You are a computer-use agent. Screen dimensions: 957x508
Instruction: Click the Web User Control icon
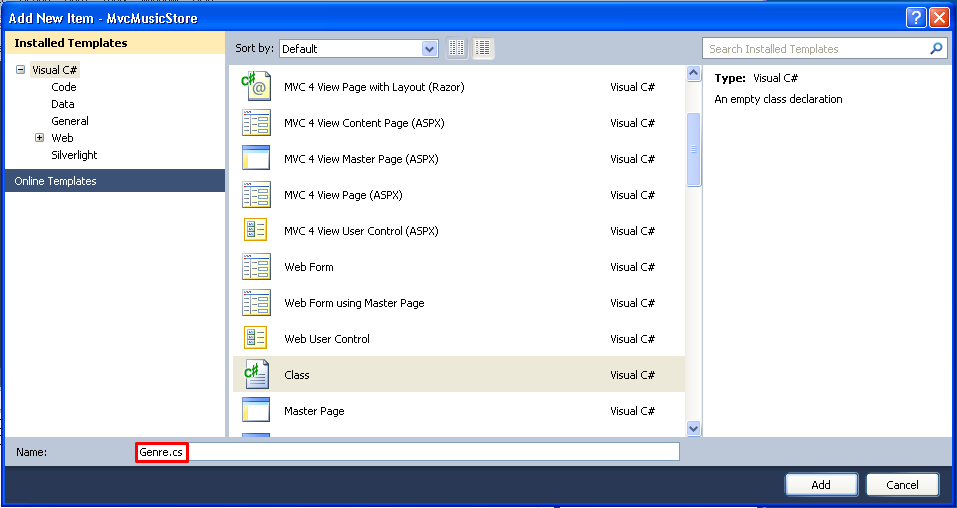256,339
